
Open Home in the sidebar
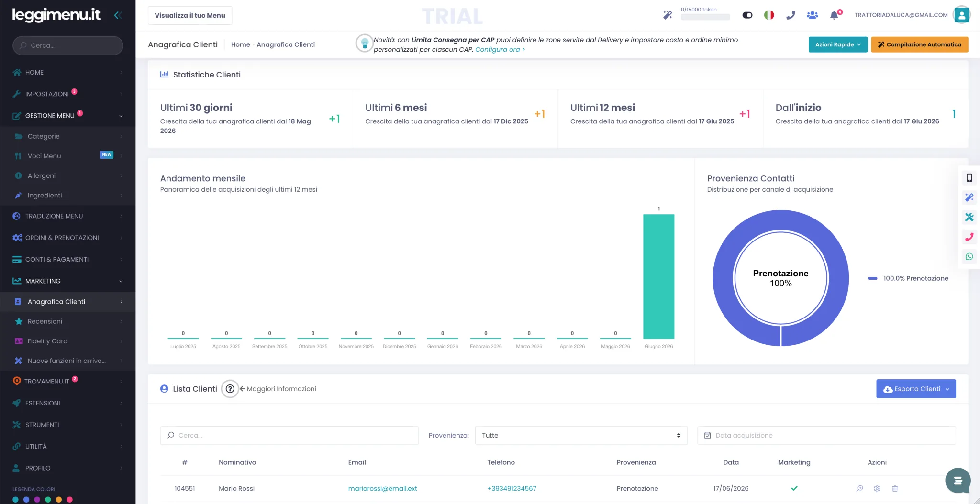pos(67,72)
